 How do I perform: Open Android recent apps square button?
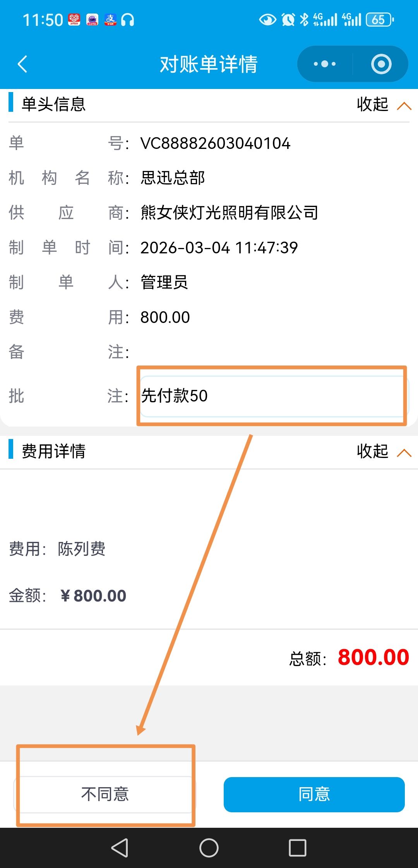[298, 848]
